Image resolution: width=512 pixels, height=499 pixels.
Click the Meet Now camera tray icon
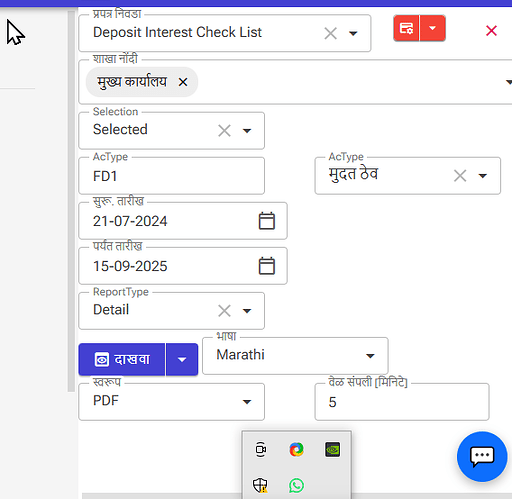260,450
